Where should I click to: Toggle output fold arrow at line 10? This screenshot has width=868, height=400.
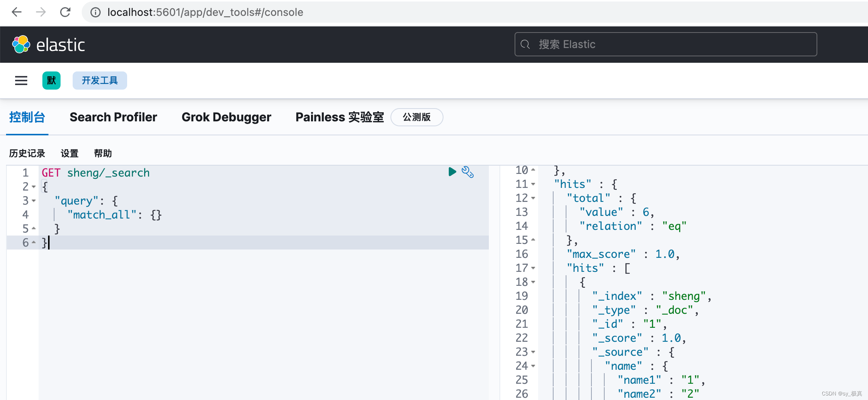(533, 170)
